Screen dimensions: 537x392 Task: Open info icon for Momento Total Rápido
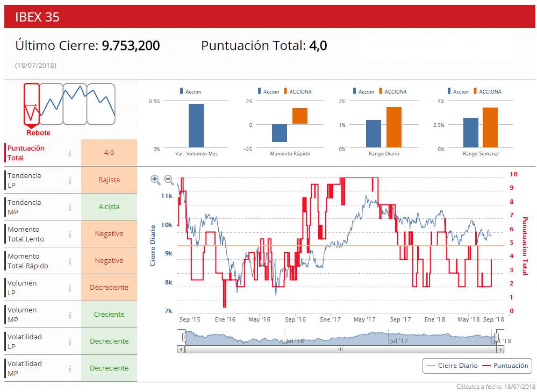(70, 261)
